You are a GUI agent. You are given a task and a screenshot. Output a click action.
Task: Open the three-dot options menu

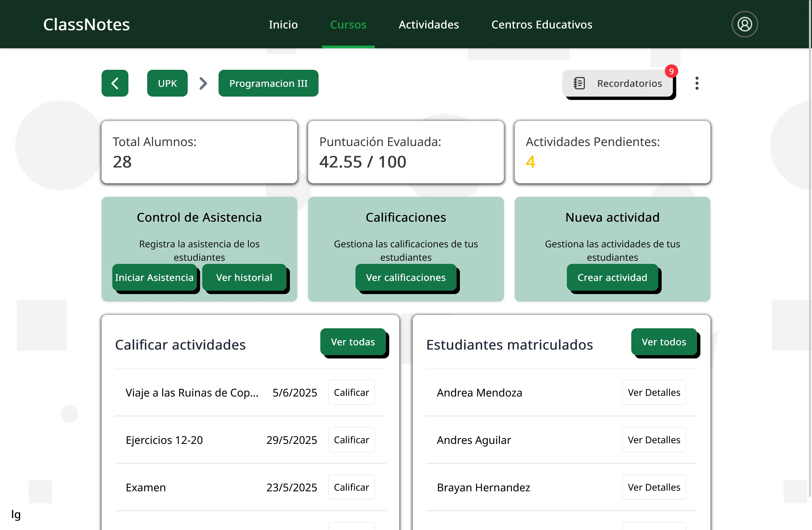click(x=697, y=83)
